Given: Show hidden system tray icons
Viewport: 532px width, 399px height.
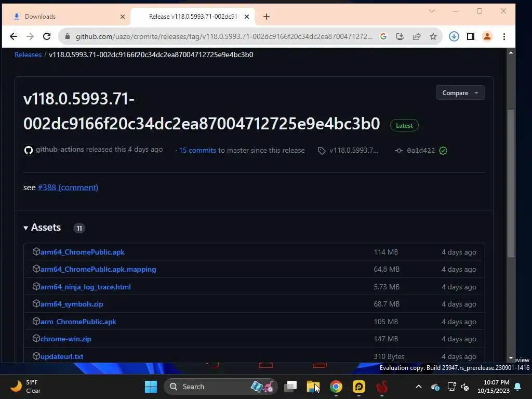Looking at the screenshot, I should click(419, 387).
